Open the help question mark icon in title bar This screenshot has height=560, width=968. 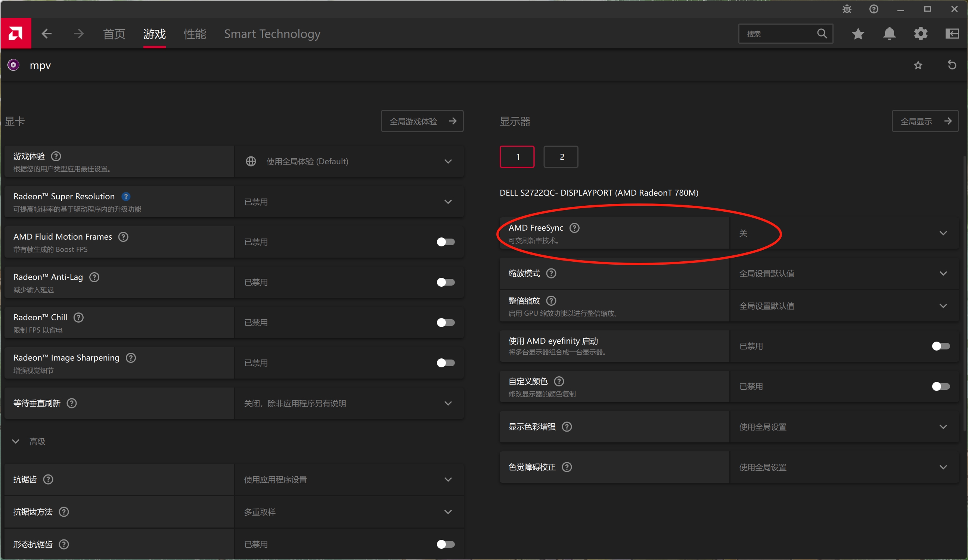tap(874, 9)
